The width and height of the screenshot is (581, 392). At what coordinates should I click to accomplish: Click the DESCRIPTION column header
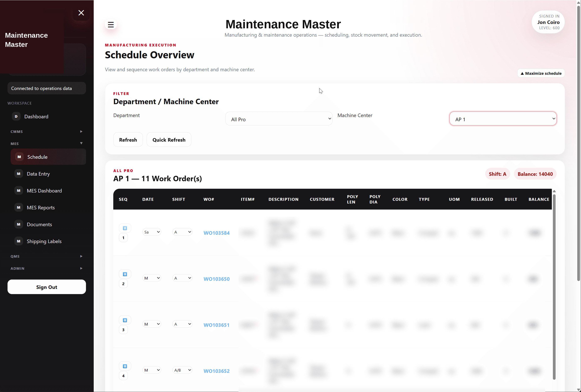point(283,199)
